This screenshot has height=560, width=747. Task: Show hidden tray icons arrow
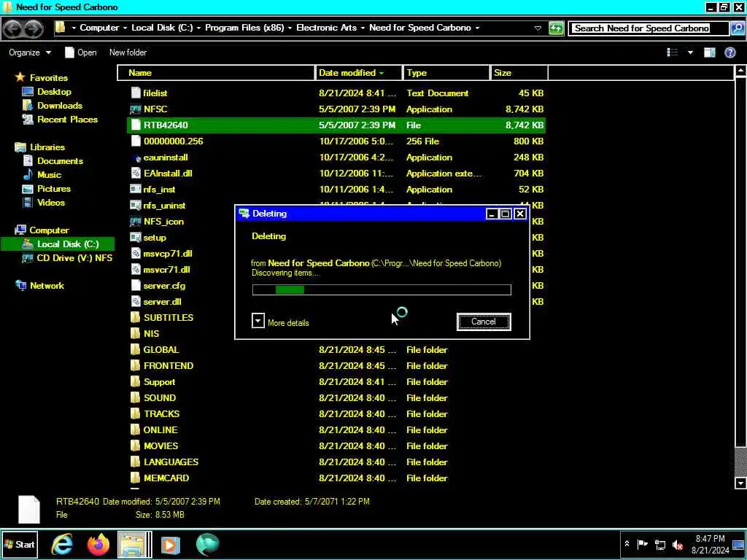pos(627,544)
